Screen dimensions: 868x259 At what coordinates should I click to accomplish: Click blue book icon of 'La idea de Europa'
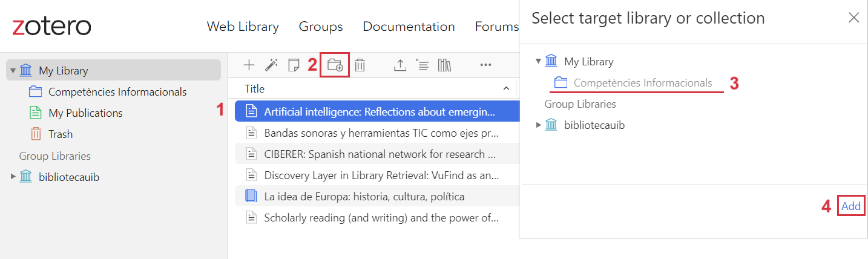click(251, 196)
